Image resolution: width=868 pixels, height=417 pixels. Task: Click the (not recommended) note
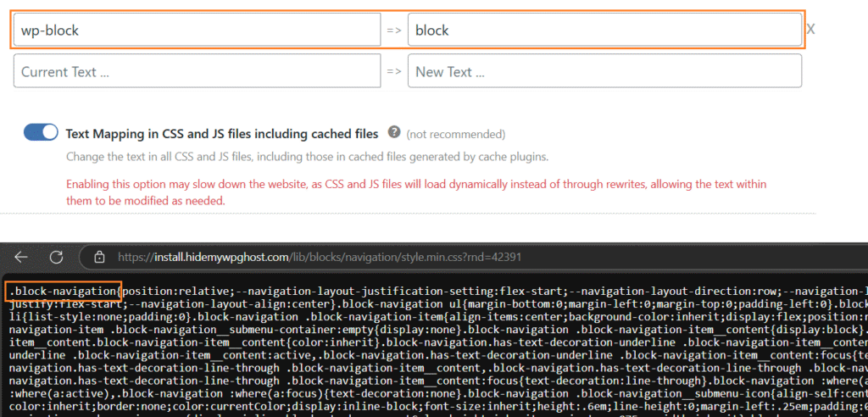coord(455,134)
